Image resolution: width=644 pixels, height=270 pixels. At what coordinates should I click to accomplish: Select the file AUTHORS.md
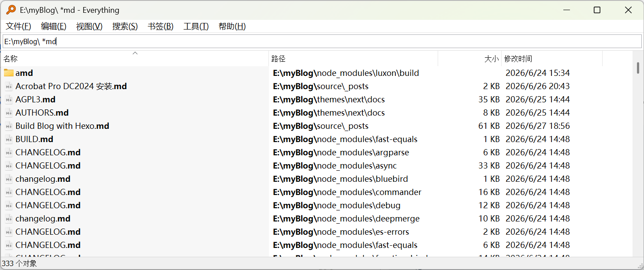42,112
